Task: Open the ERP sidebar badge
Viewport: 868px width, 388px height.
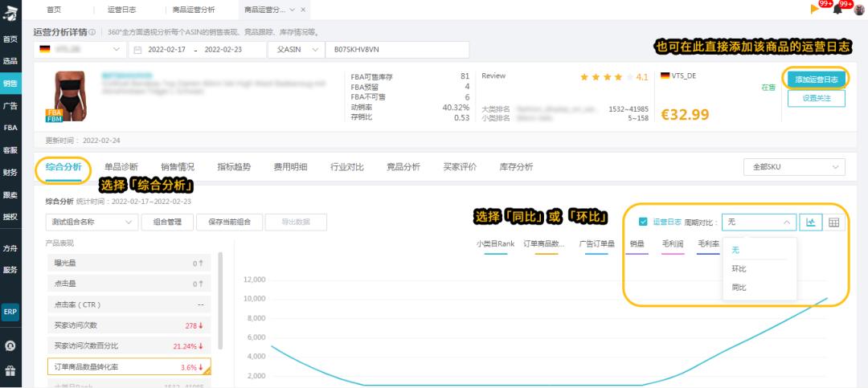Action: [10, 312]
